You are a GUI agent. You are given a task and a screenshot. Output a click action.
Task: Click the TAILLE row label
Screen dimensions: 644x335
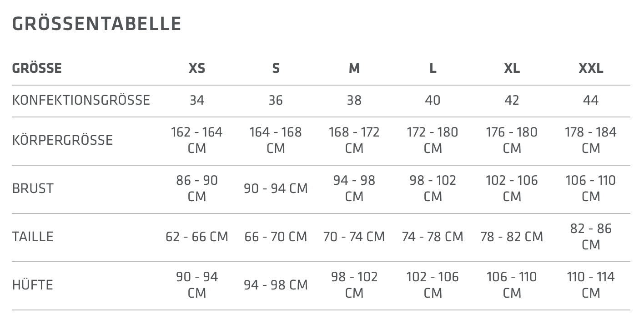point(33,237)
